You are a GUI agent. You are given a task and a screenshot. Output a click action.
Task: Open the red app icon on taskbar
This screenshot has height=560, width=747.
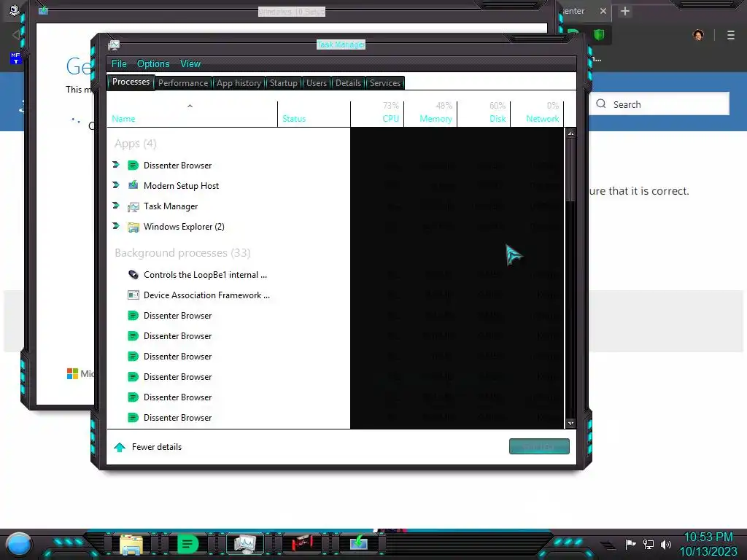click(301, 542)
